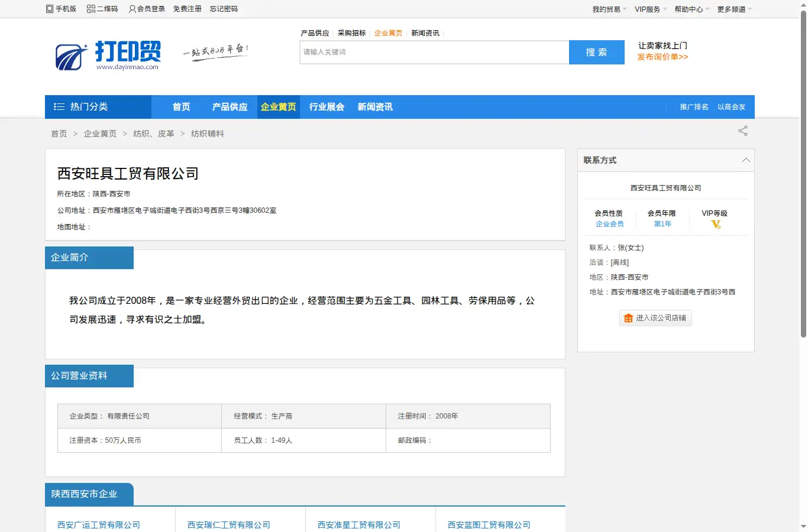
Task: Click the 企业类型：有限责任公司 cell
Action: coord(140,416)
